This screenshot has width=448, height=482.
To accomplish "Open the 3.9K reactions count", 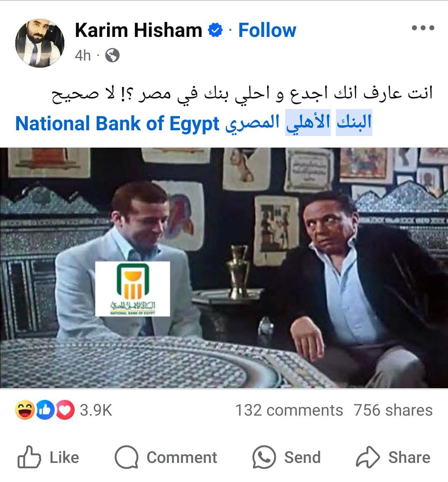I will coord(96,410).
